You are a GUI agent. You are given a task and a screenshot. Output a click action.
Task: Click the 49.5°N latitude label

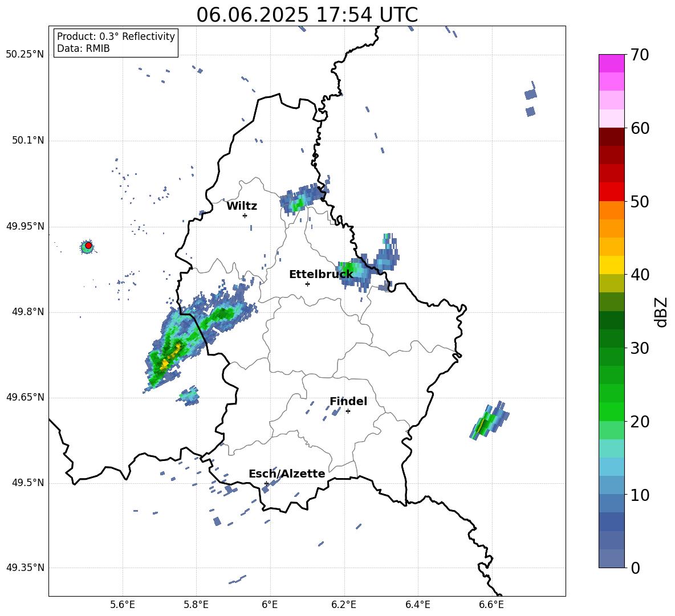[27, 483]
